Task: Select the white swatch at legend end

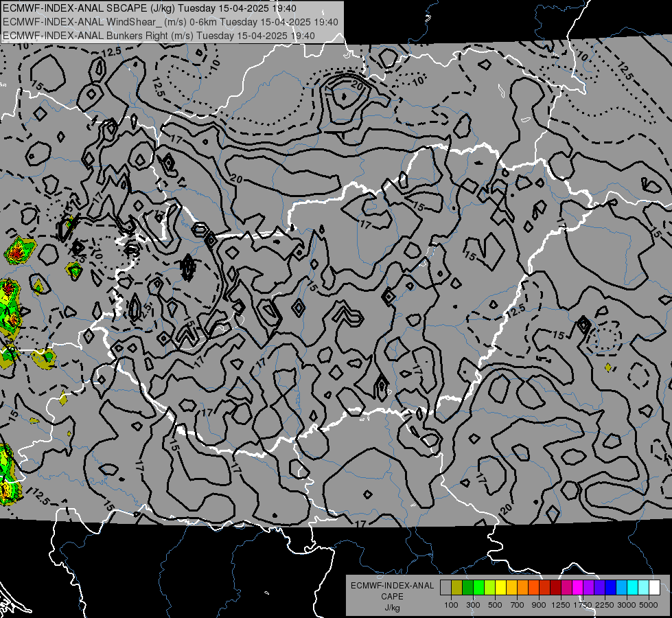Action: [x=654, y=588]
